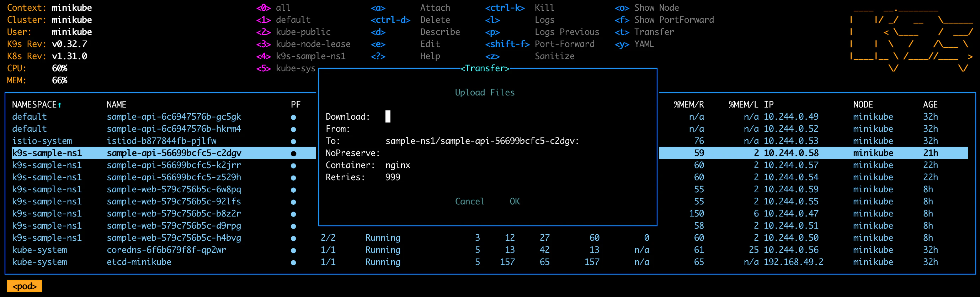Click the IP address 192.168.49.2
Screen dimensions: 980x297
point(794,262)
